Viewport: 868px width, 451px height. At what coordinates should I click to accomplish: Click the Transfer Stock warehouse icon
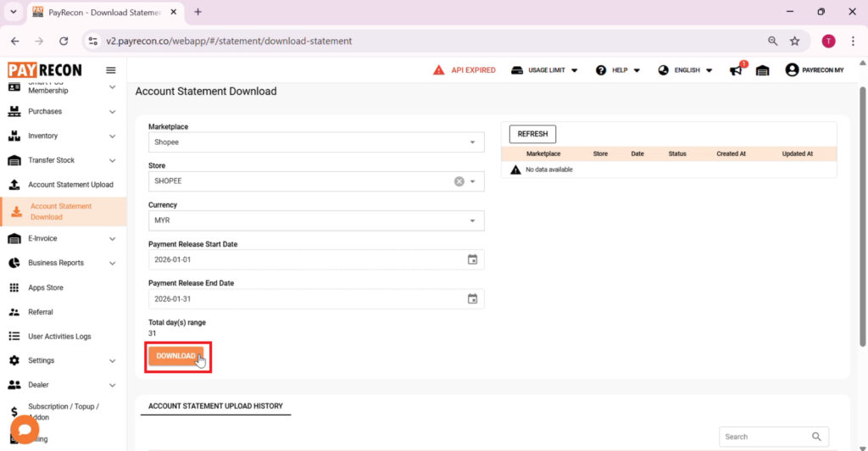(14, 160)
